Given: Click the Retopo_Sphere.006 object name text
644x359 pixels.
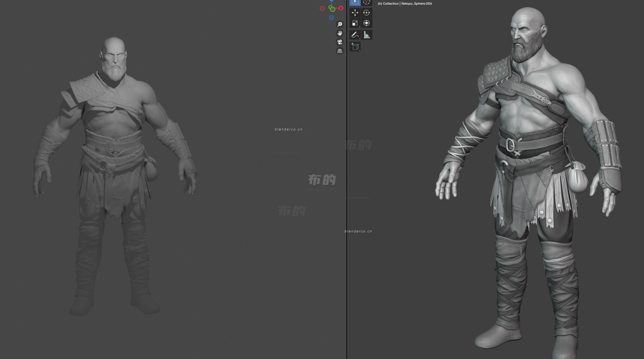Looking at the screenshot, I should click(x=416, y=4).
